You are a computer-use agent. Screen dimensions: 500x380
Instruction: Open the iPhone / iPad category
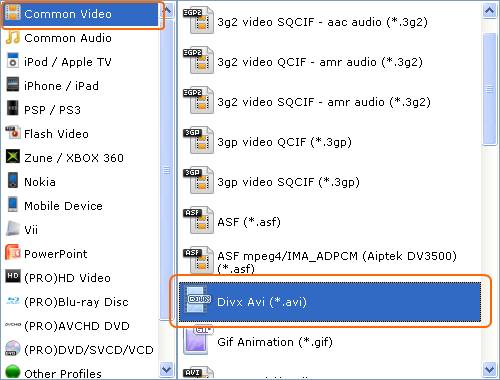click(x=61, y=86)
